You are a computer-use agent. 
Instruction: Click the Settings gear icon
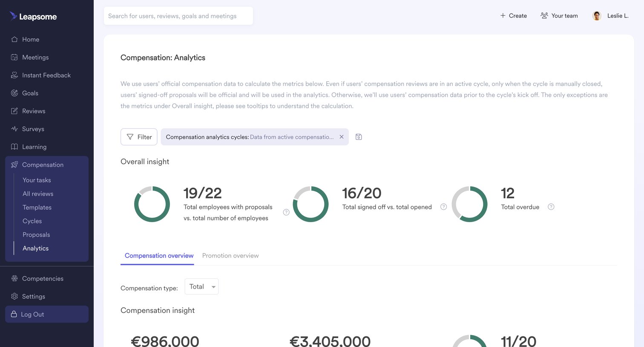[14, 296]
